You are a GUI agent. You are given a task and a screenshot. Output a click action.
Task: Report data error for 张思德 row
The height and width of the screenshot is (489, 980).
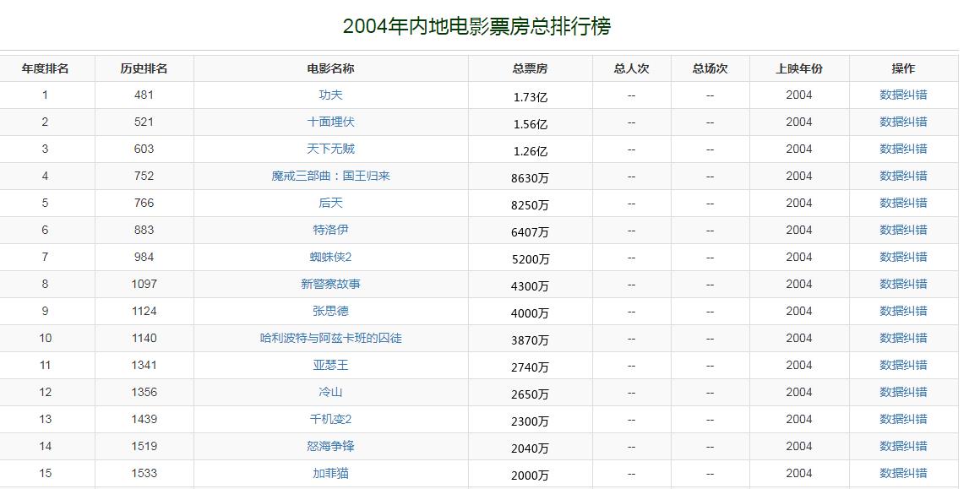pos(903,311)
